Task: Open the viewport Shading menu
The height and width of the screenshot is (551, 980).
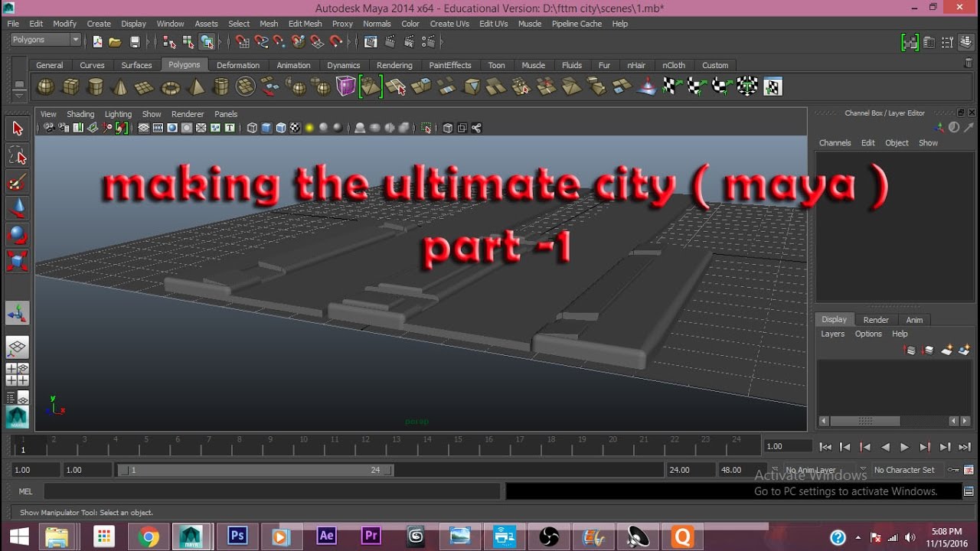Action: 80,114
